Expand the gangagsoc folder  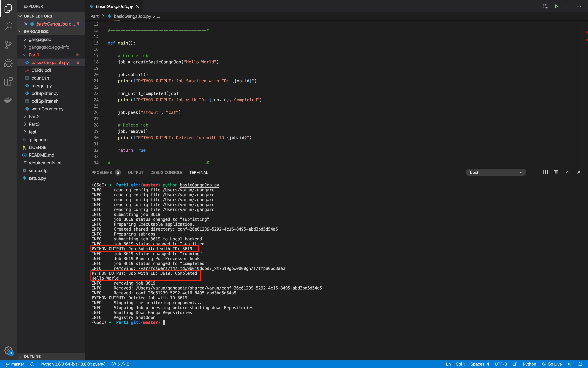pos(51,39)
